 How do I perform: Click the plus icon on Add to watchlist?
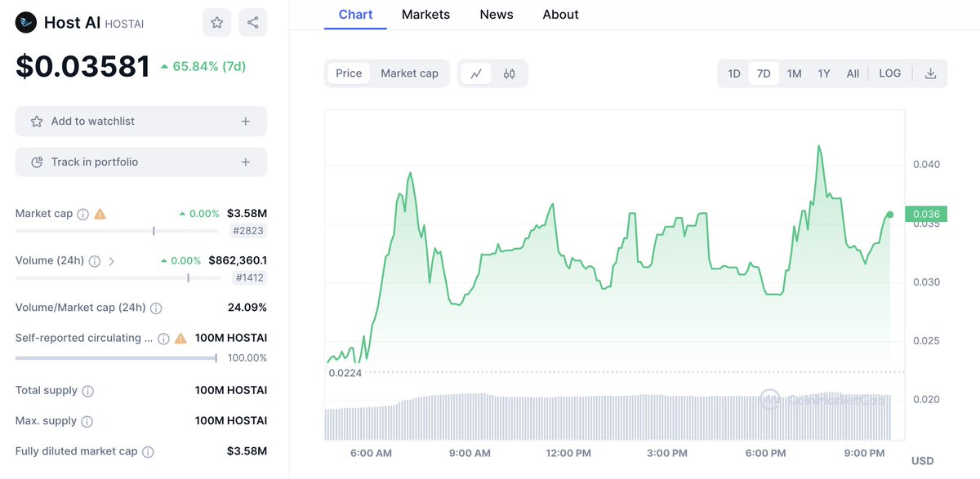point(246,121)
